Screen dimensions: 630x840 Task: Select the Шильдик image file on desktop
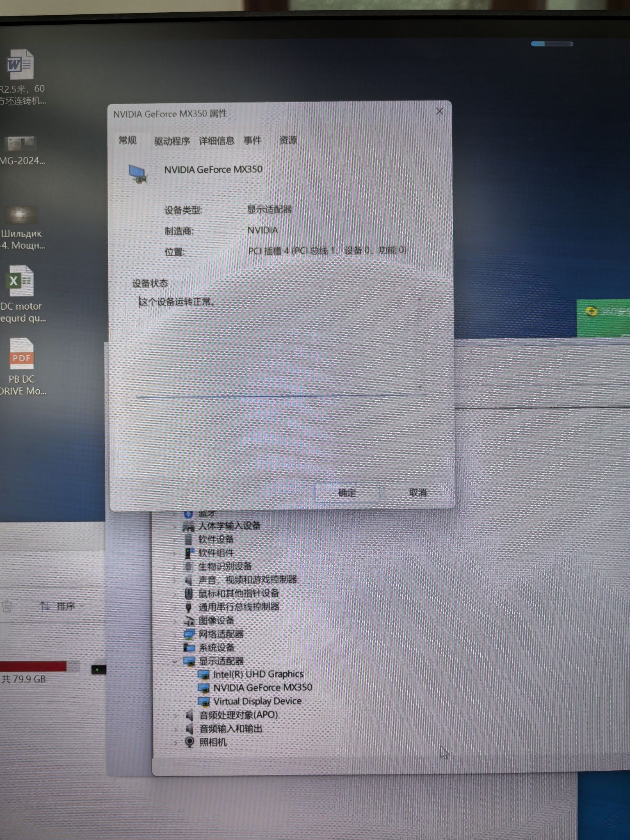(21, 215)
